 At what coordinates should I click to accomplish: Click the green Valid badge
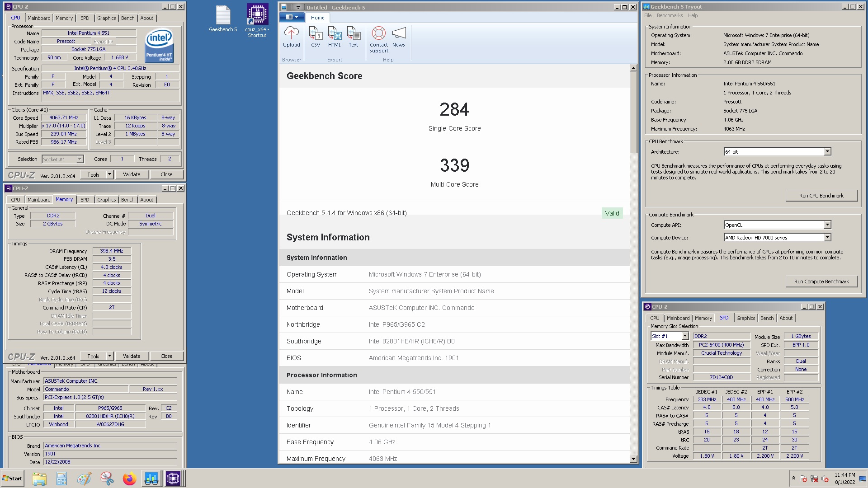click(x=612, y=213)
